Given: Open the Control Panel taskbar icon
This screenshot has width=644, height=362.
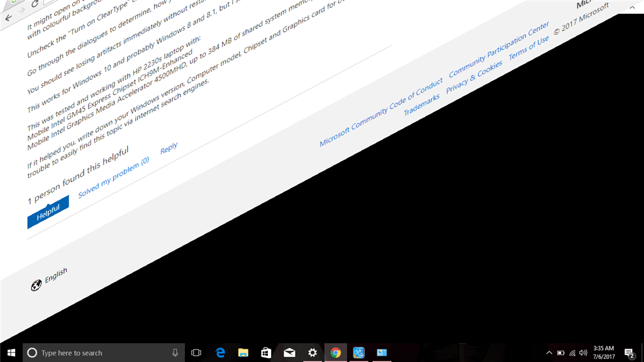Looking at the screenshot, I should [382, 353].
